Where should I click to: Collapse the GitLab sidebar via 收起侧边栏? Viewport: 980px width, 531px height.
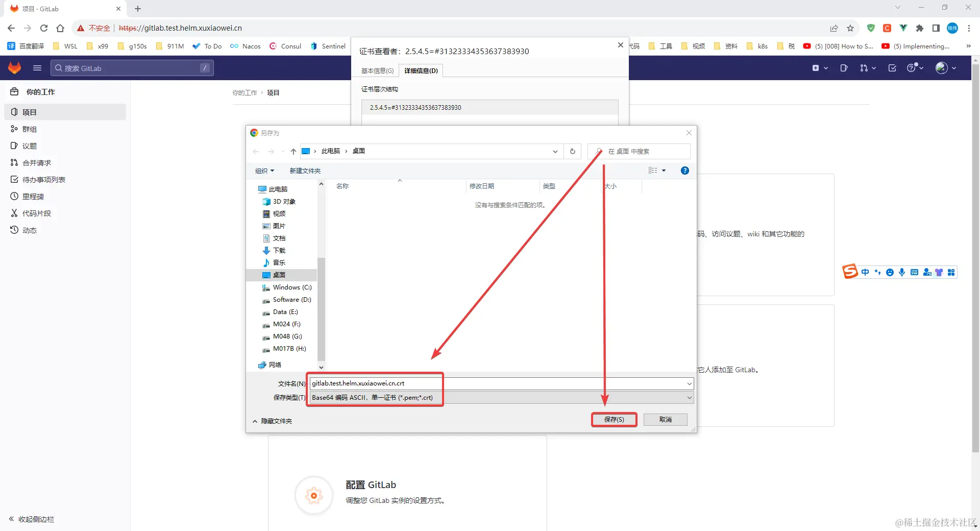(x=31, y=519)
